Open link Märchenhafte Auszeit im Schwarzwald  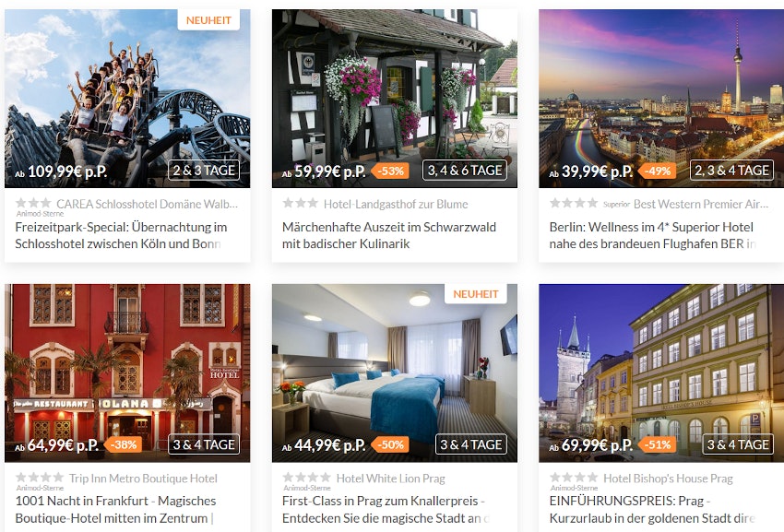coord(389,235)
